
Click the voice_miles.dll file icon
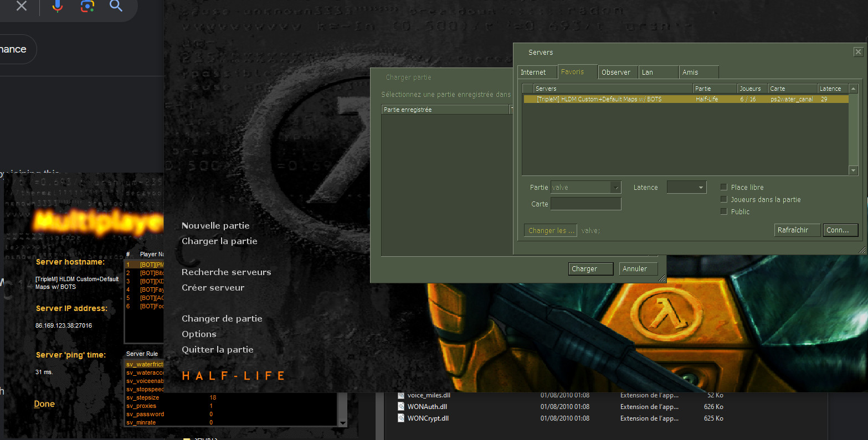402,395
